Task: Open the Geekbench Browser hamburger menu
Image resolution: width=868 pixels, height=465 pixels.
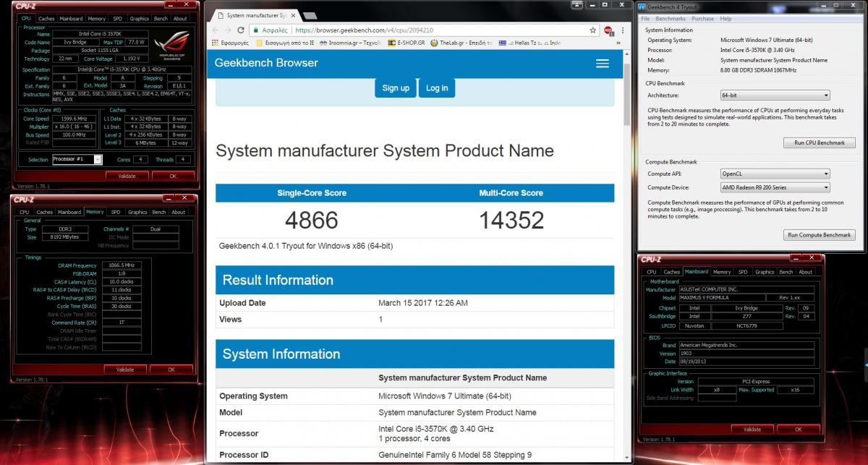Action: (x=603, y=64)
